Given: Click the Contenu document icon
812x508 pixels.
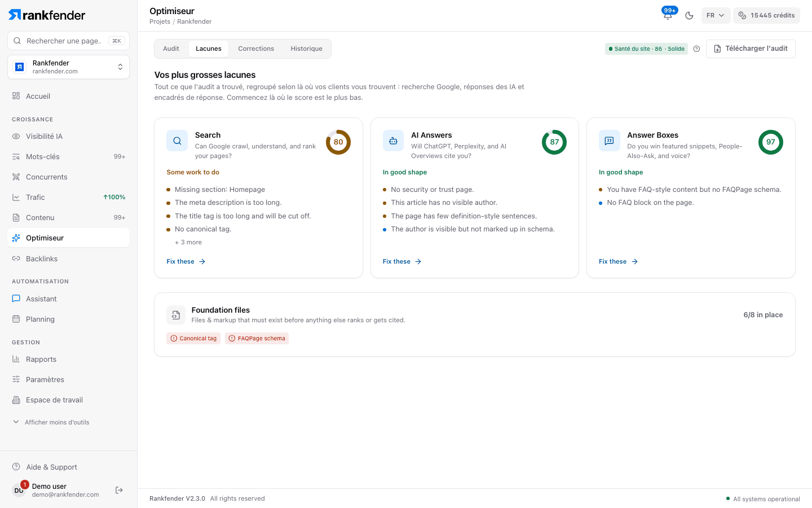Looking at the screenshot, I should (x=16, y=217).
